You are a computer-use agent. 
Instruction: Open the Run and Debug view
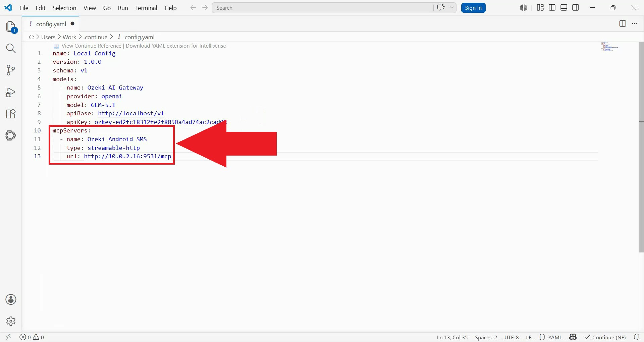click(x=11, y=92)
